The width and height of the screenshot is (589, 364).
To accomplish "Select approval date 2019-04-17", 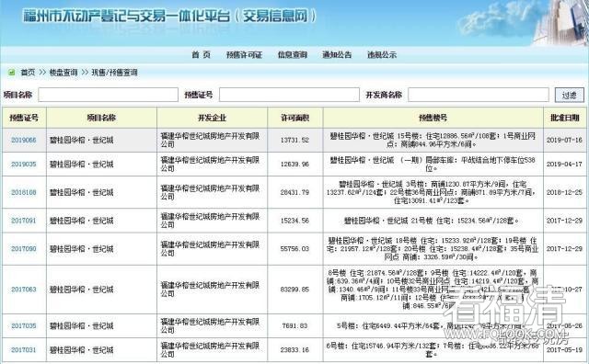I will point(564,164).
